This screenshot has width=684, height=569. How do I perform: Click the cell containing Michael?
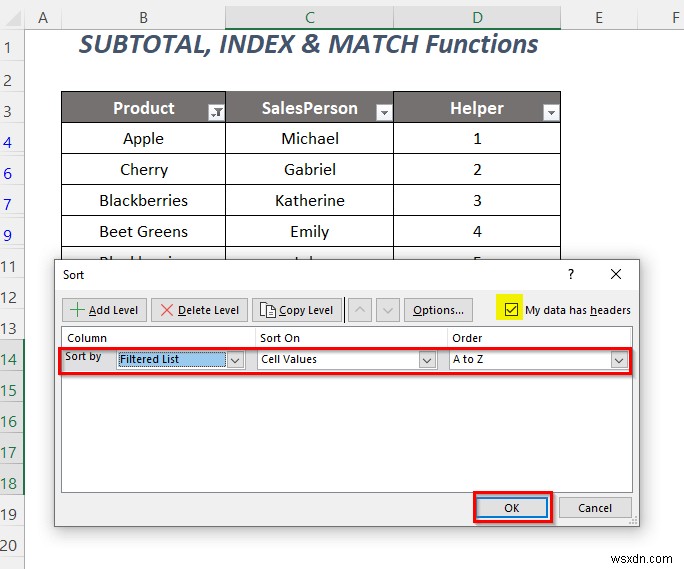[310, 138]
